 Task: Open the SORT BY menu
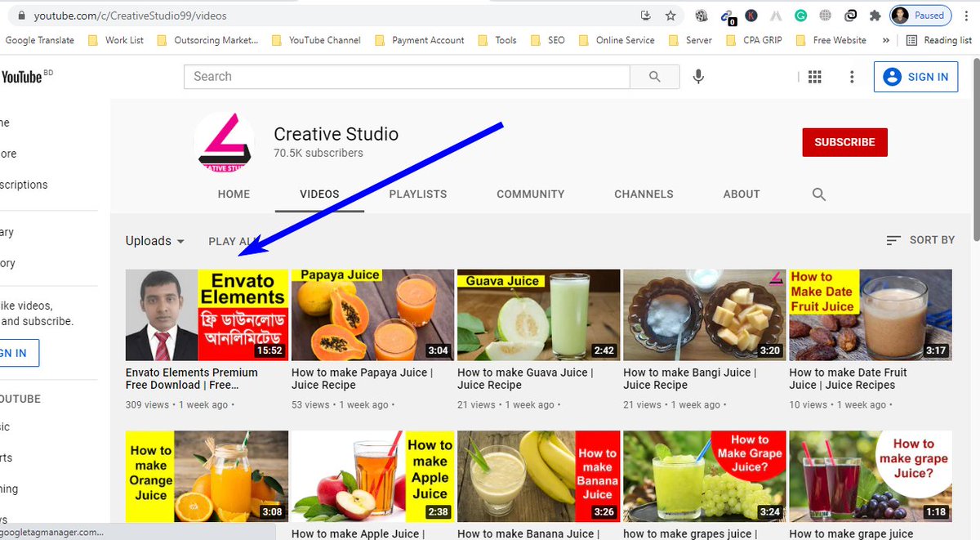click(x=920, y=240)
